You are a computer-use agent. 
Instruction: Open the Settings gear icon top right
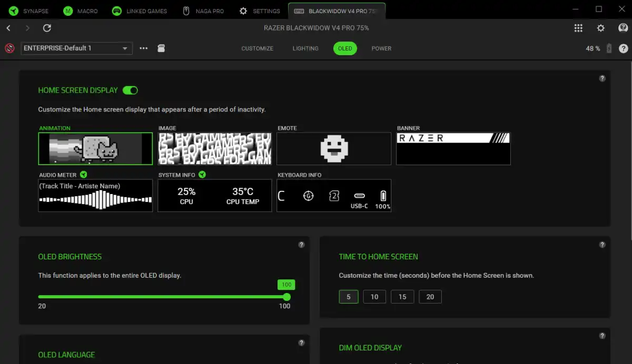click(600, 28)
